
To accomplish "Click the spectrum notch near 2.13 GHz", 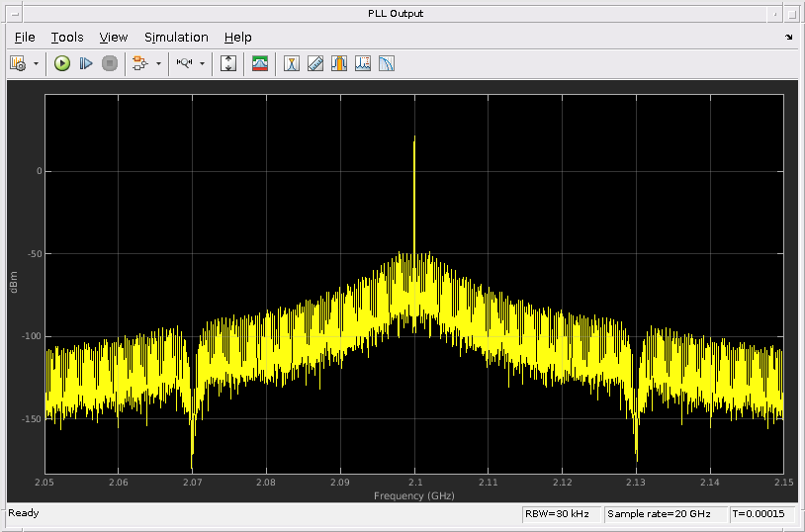I will 636,434.
